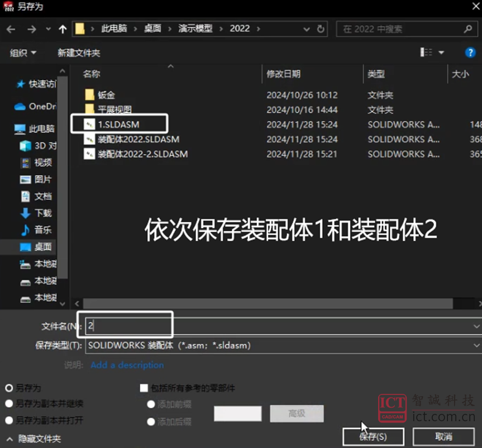Select 桌面 in the sidebar
Viewport: 482px width, 448px height.
36,246
